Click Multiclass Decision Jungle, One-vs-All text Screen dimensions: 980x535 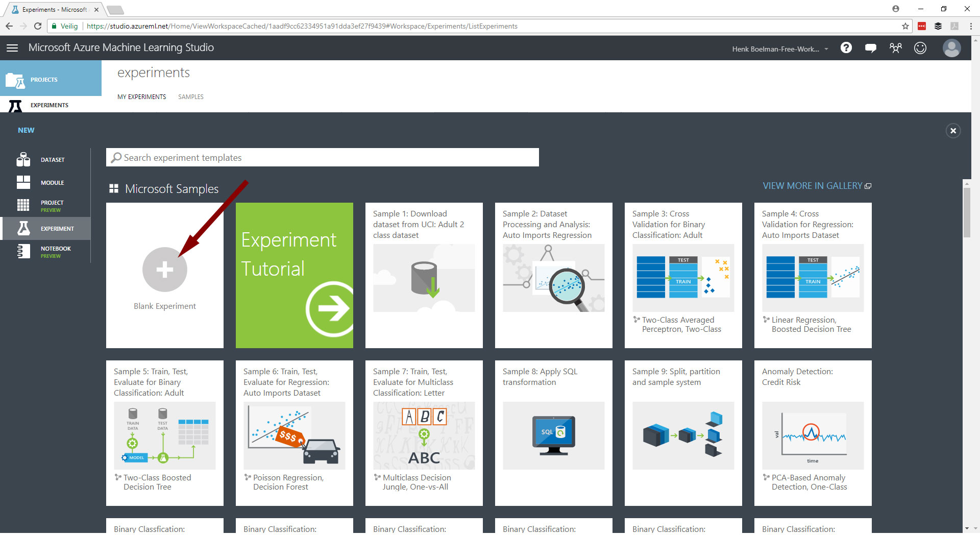416,482
